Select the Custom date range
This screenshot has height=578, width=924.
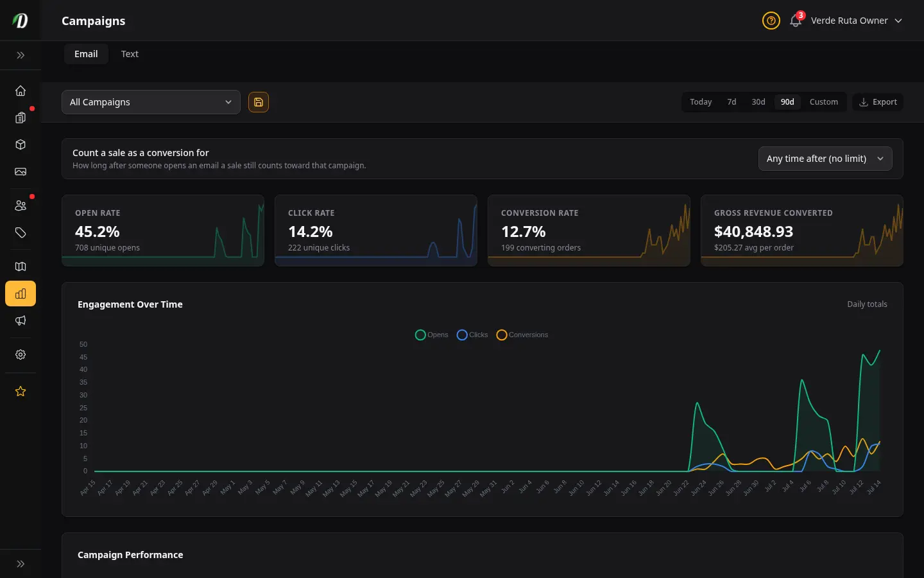(824, 102)
